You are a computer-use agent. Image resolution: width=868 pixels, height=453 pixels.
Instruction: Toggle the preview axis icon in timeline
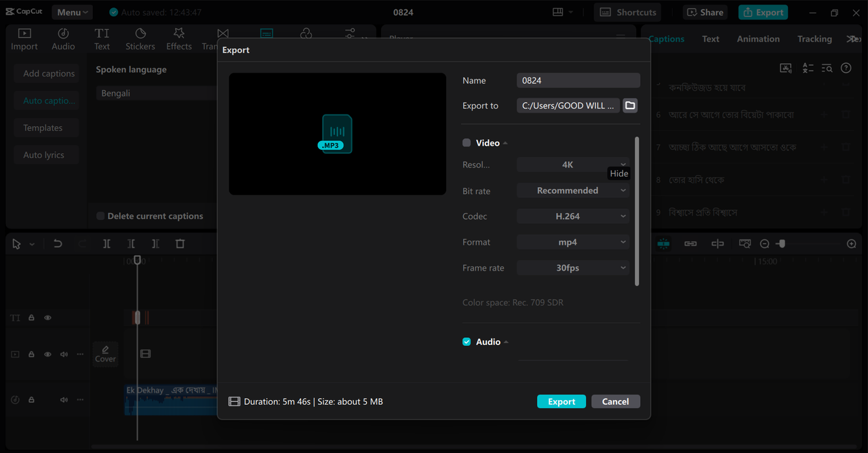[717, 243]
